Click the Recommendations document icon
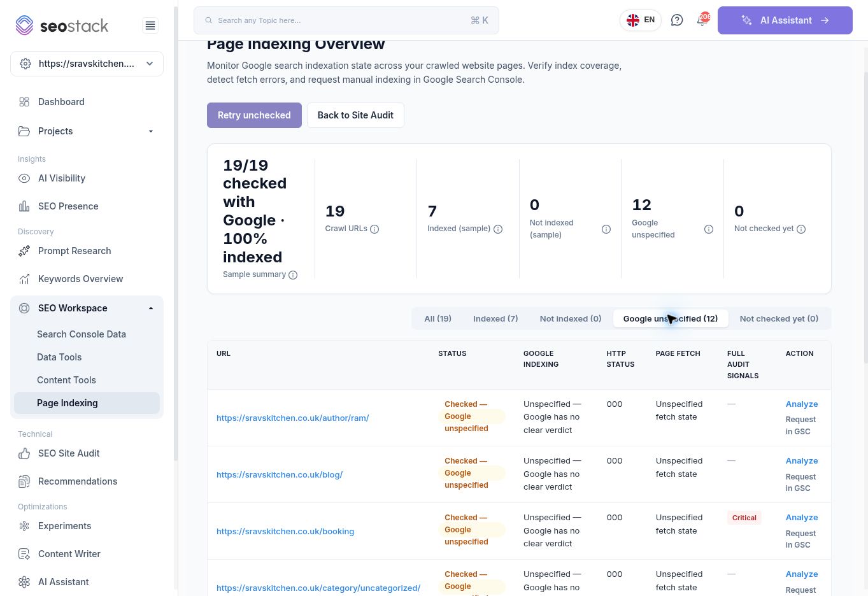This screenshot has width=868, height=596. click(x=24, y=481)
